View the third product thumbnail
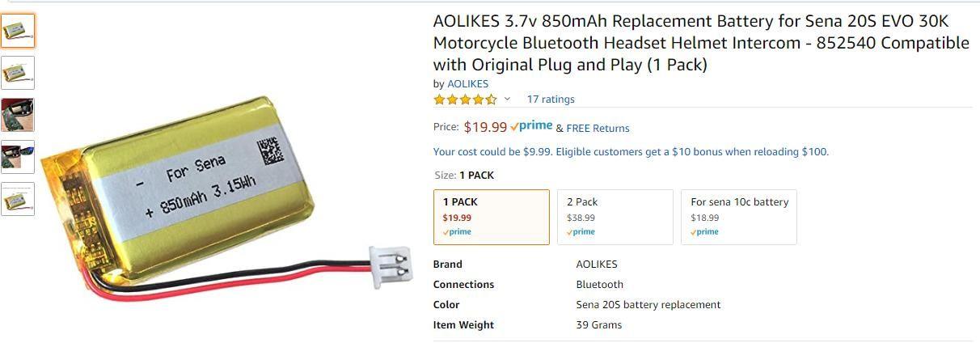The image size is (980, 343). click(x=18, y=115)
